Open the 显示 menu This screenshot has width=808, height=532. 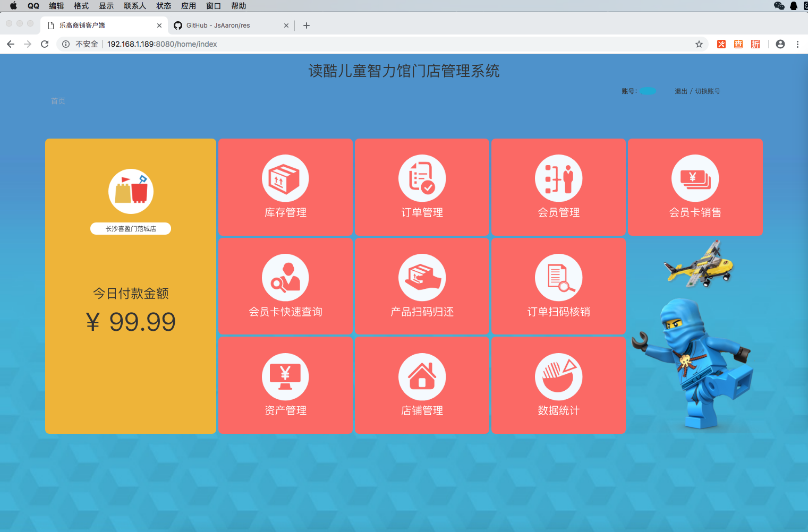(x=106, y=6)
